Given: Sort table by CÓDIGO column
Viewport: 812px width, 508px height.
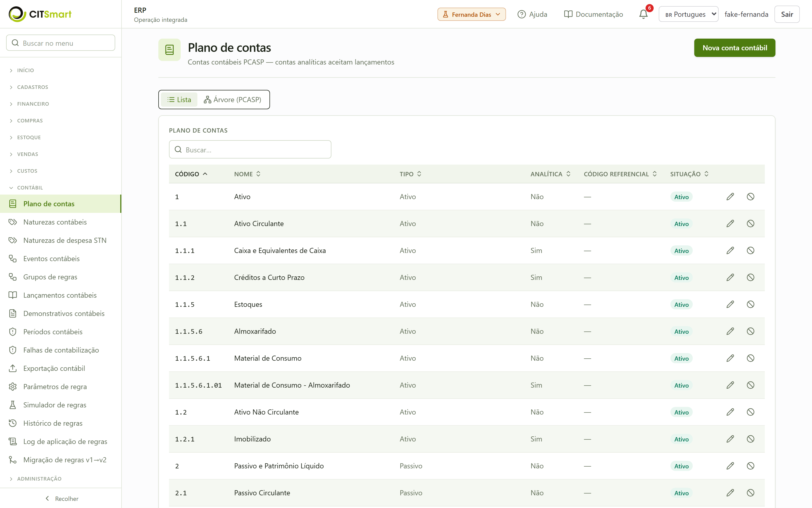Looking at the screenshot, I should (x=191, y=174).
